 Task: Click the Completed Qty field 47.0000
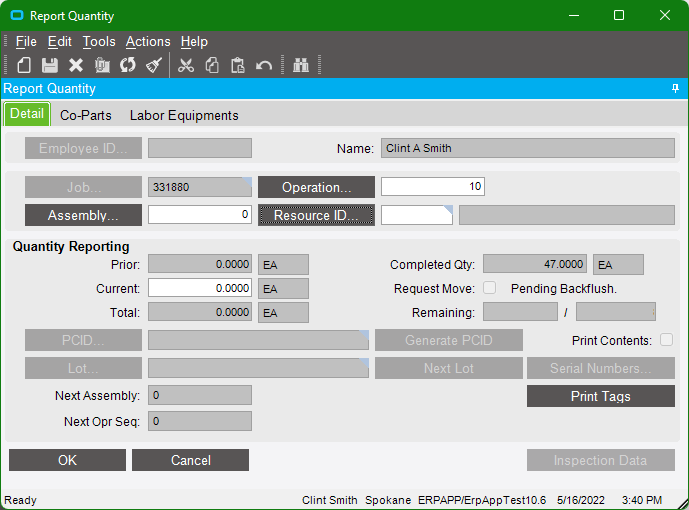point(534,264)
